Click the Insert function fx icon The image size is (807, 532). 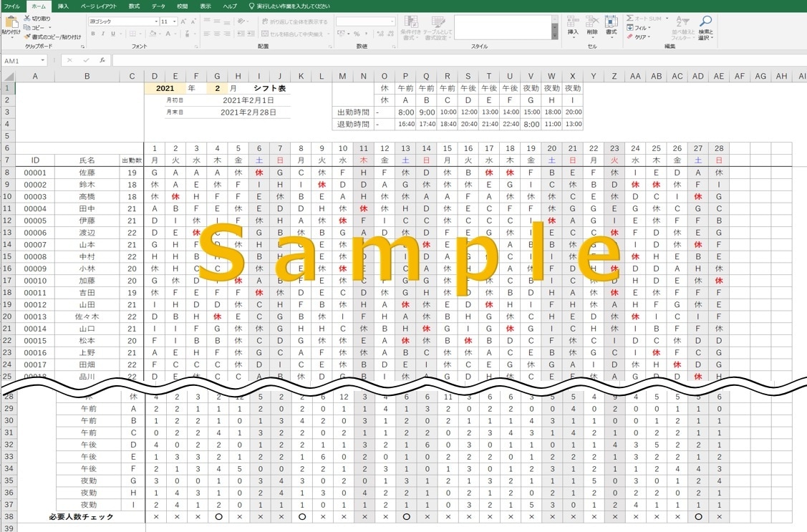click(102, 60)
